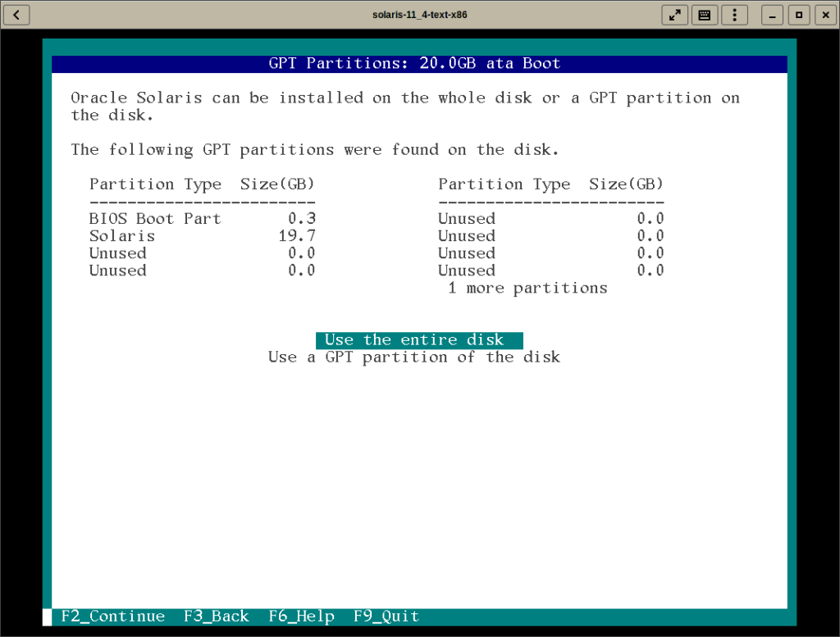Open the three-dots viewer menu

pyautogui.click(x=734, y=15)
